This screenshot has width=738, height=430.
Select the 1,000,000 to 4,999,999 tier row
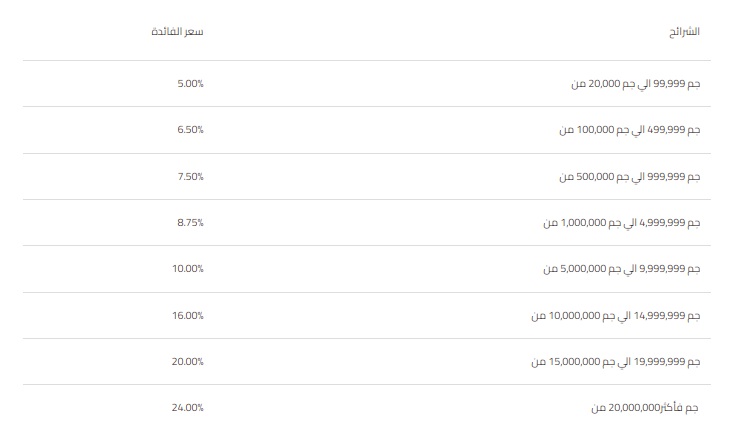(367, 223)
